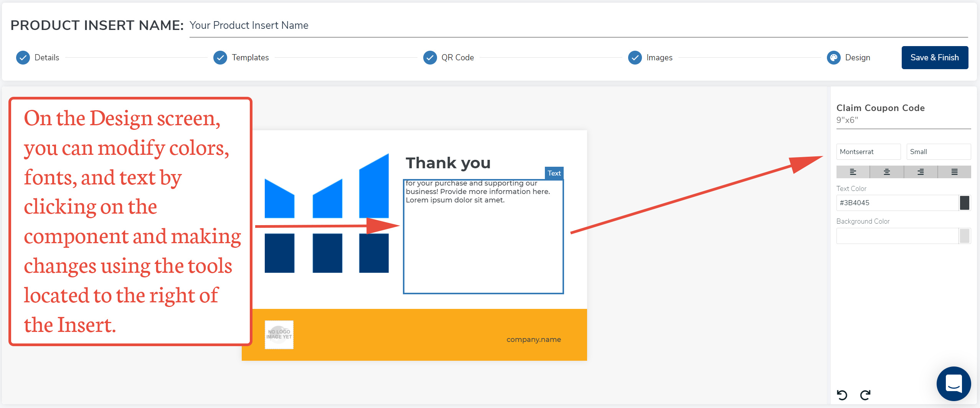Select the No Logo image placeholder
Viewport: 980px width, 408px height.
279,335
